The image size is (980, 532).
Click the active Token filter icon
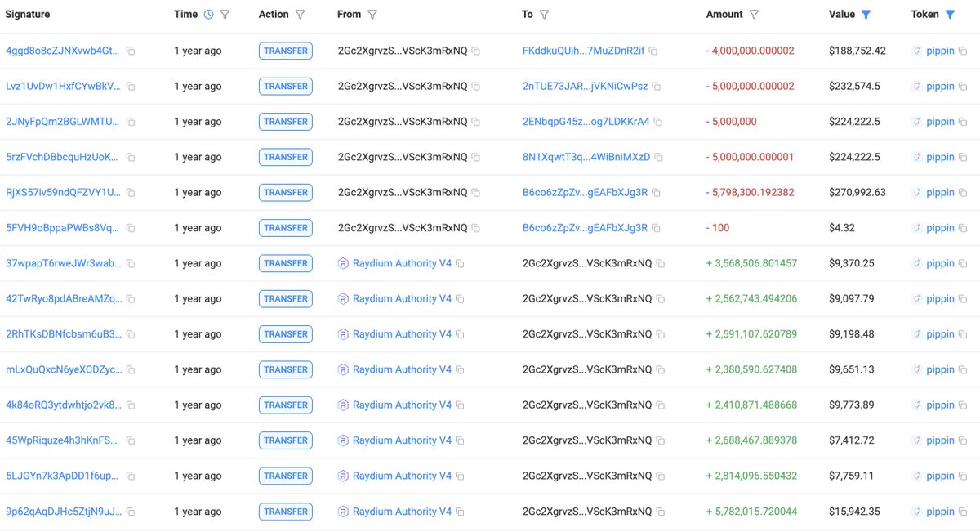pyautogui.click(x=950, y=15)
